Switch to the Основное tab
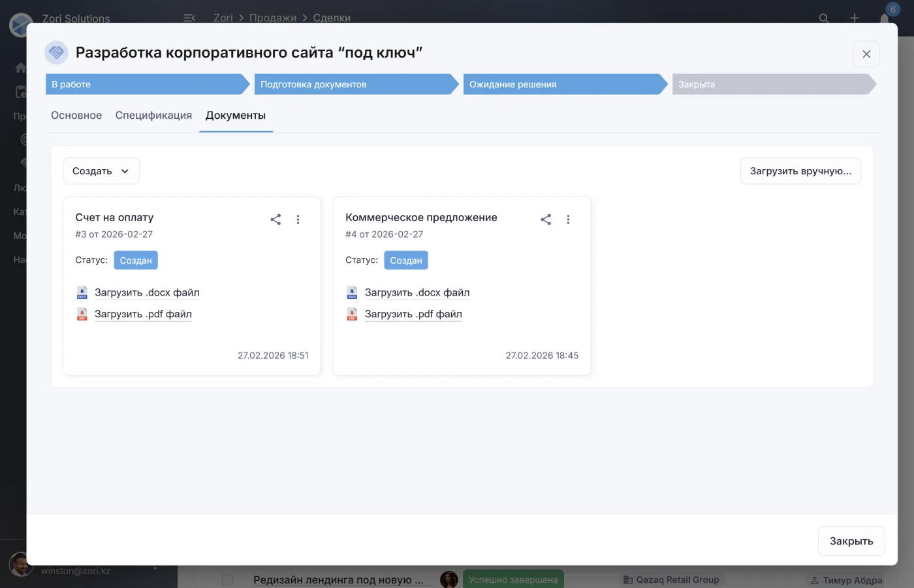 point(76,115)
